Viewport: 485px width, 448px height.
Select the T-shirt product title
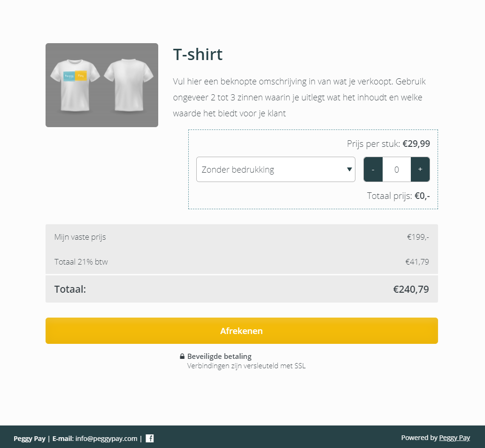(x=198, y=54)
